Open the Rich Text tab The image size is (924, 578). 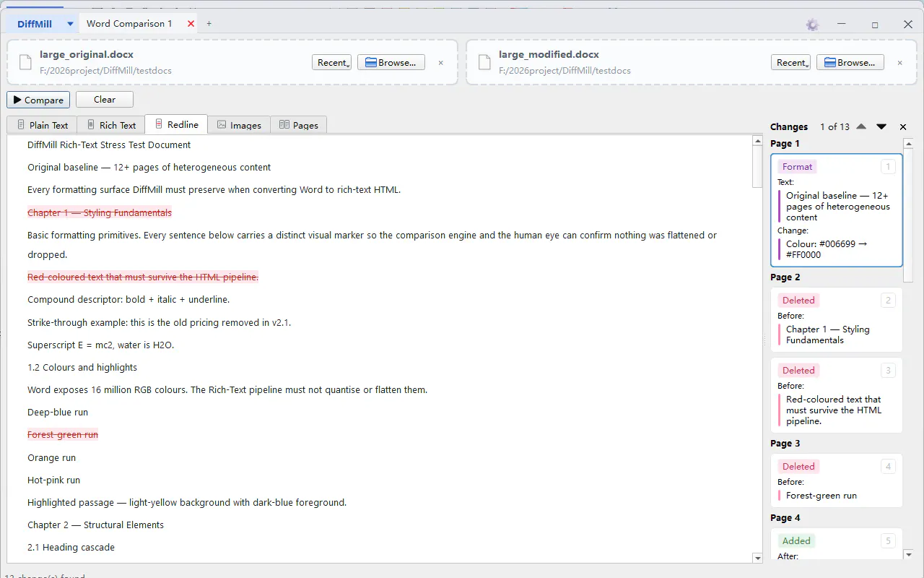(x=111, y=125)
